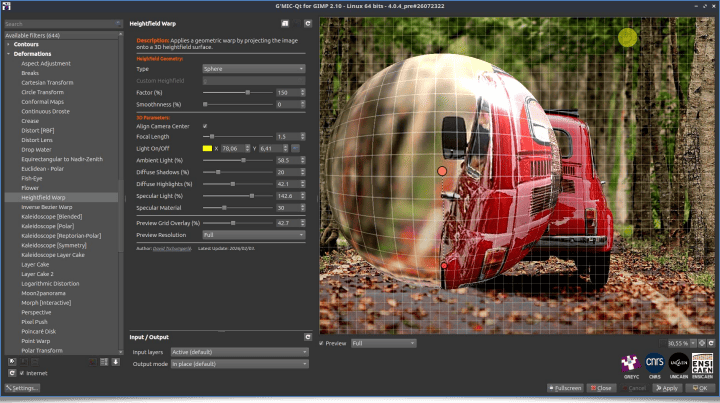Click the search clear icon in filter search
Image resolution: width=720 pixels, height=403 pixels.
click(118, 24)
